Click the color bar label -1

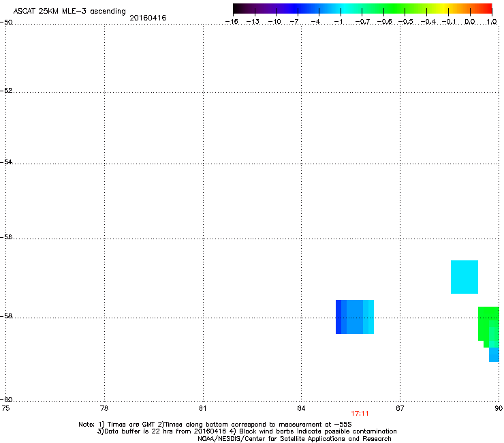pos(338,22)
